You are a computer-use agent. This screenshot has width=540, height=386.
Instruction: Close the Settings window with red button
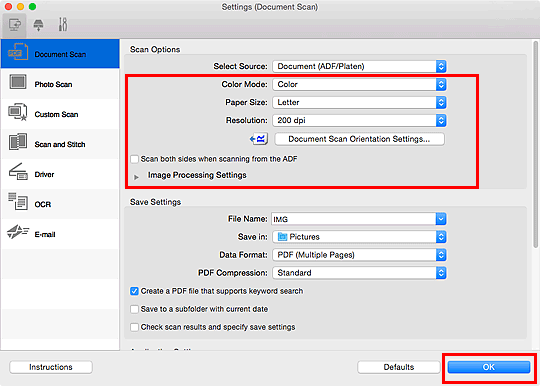[8, 7]
